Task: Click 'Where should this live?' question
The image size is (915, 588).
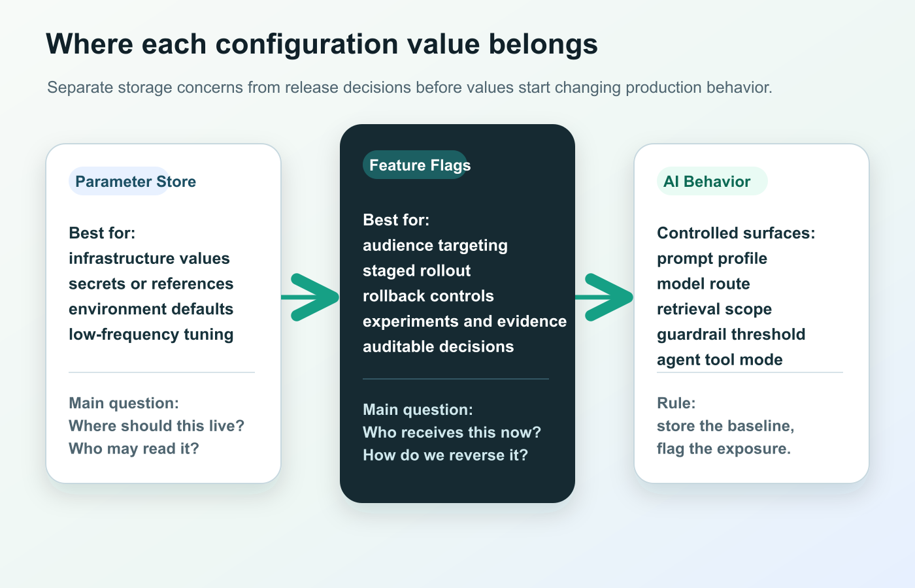Action: pos(156,426)
